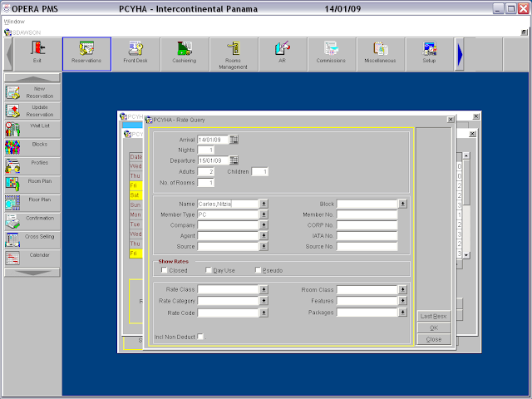Expand the Block dropdown
The image size is (532, 399).
click(x=402, y=204)
